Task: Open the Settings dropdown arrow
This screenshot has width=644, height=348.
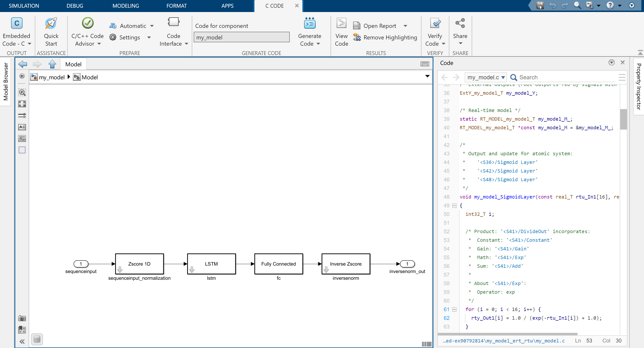Action: click(x=149, y=37)
